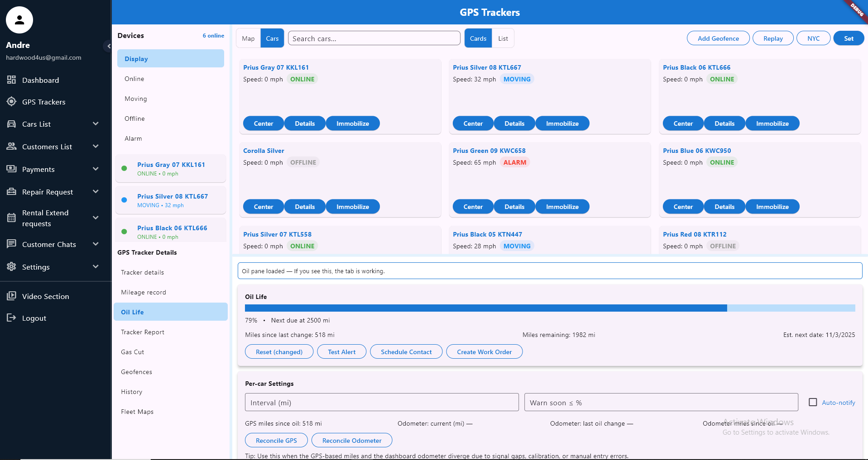The width and height of the screenshot is (868, 460).
Task: Select the Moving filter in Devices
Action: 136,99
